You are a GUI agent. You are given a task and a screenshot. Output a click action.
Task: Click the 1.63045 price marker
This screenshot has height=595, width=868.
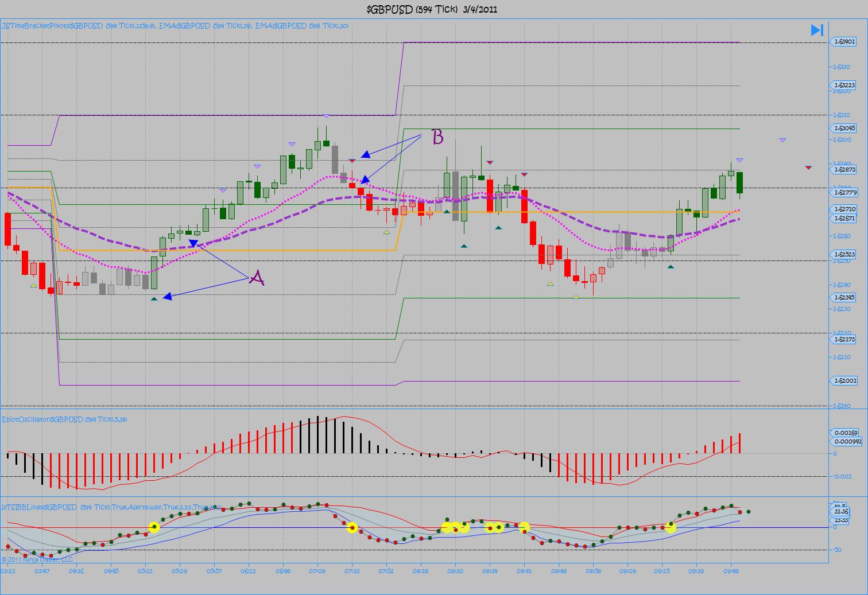point(844,129)
